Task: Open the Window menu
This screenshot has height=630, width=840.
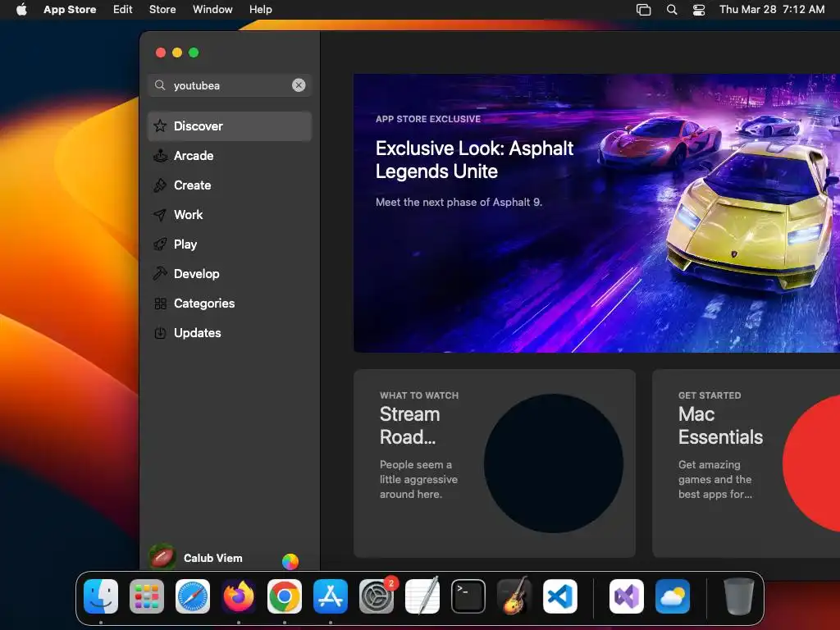Action: 212,9
